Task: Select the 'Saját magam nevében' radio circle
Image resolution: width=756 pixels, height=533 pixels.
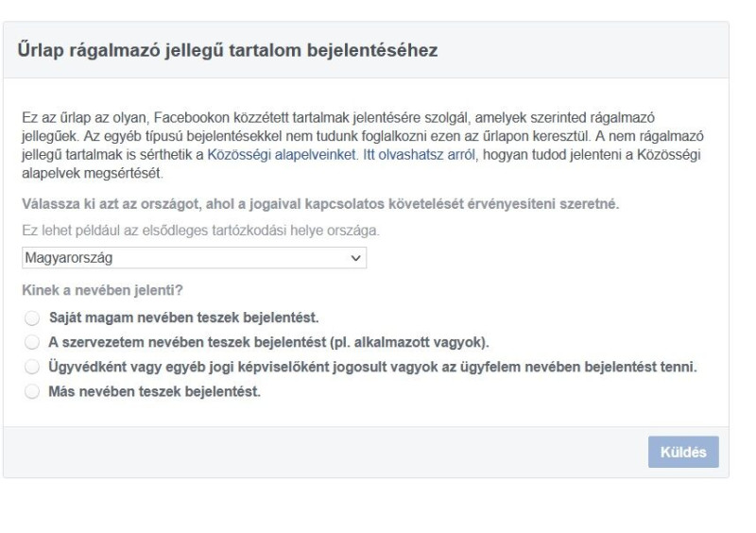Action: point(32,318)
